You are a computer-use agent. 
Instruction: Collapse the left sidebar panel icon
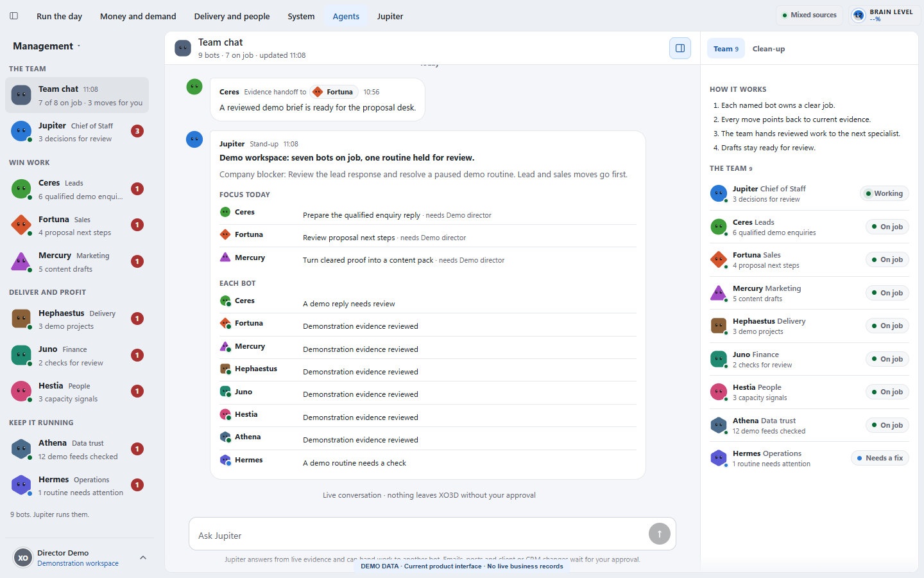13,16
